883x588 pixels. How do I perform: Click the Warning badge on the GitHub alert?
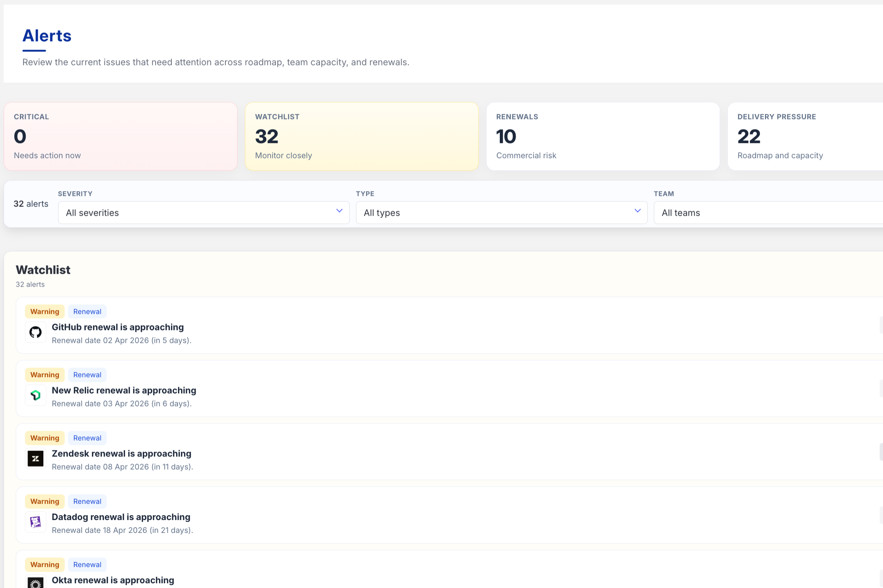point(44,311)
